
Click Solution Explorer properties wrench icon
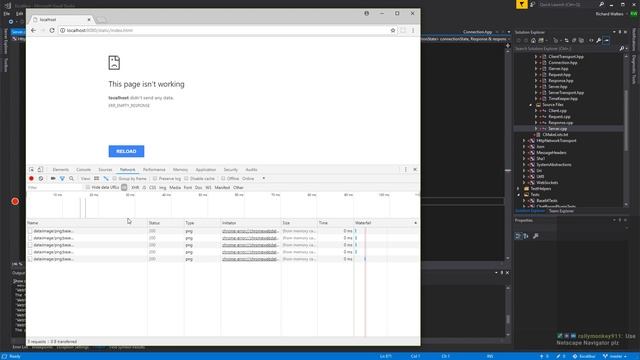[x=598, y=40]
